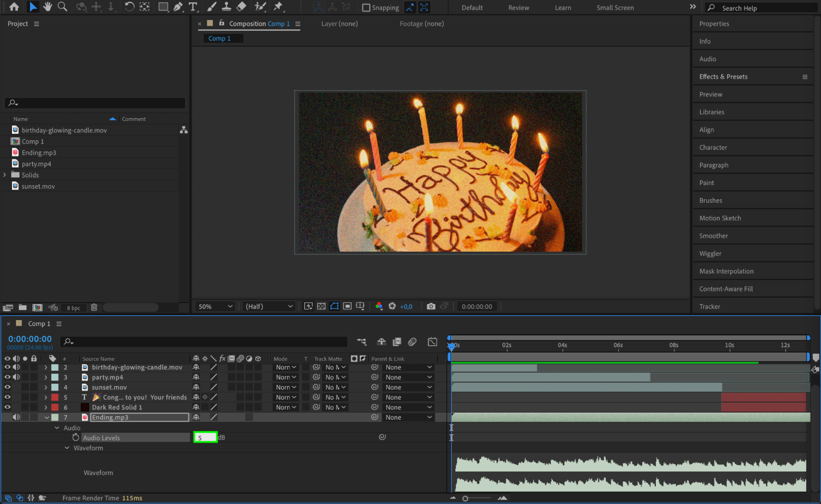
Task: Click the Home icon
Action: point(14,7)
